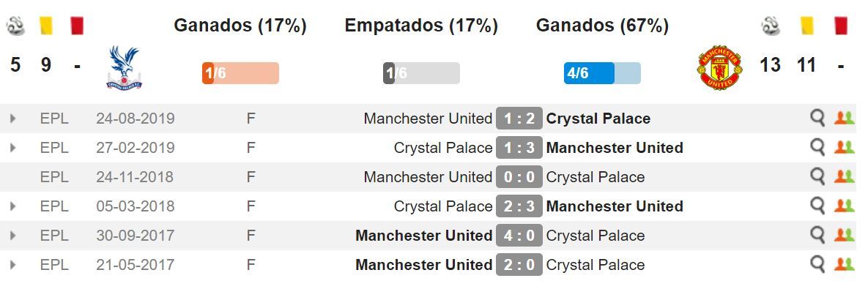
Task: Open players icon for 21-05-2017 match
Action: tap(845, 264)
